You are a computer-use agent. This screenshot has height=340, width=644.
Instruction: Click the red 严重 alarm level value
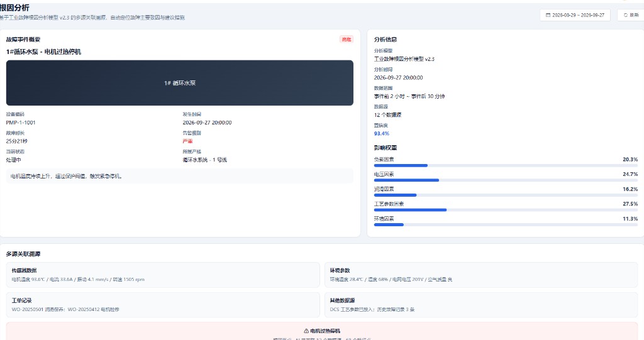pyautogui.click(x=187, y=141)
